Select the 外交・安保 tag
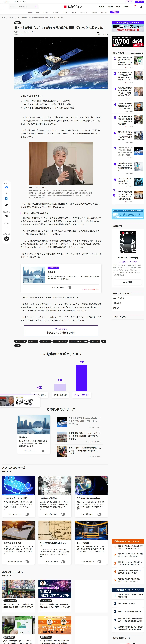This screenshot has height=644, width=146. (x=95, y=341)
